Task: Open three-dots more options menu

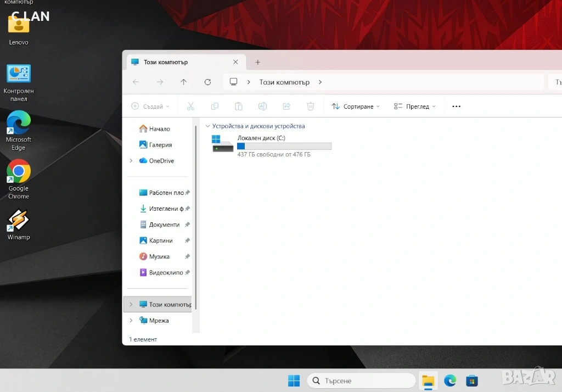Action: [456, 107]
